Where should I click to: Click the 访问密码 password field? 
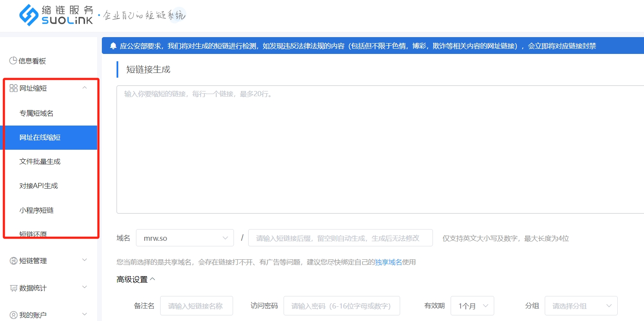[341, 306]
